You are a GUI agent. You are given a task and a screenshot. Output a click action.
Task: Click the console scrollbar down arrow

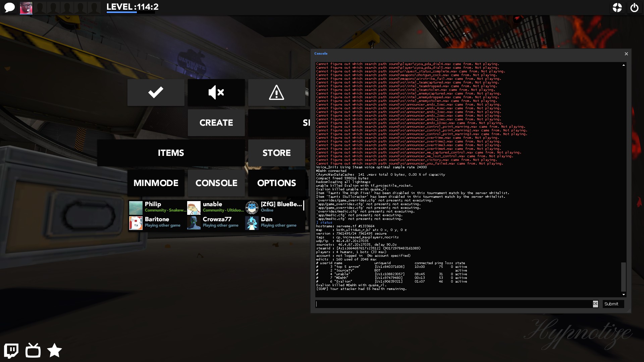(624, 295)
